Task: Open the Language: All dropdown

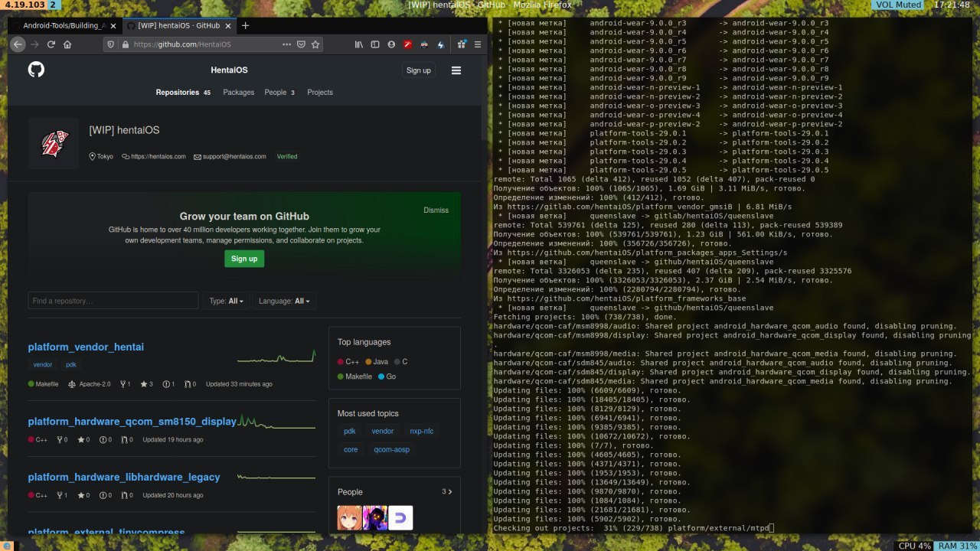Action: (x=284, y=301)
